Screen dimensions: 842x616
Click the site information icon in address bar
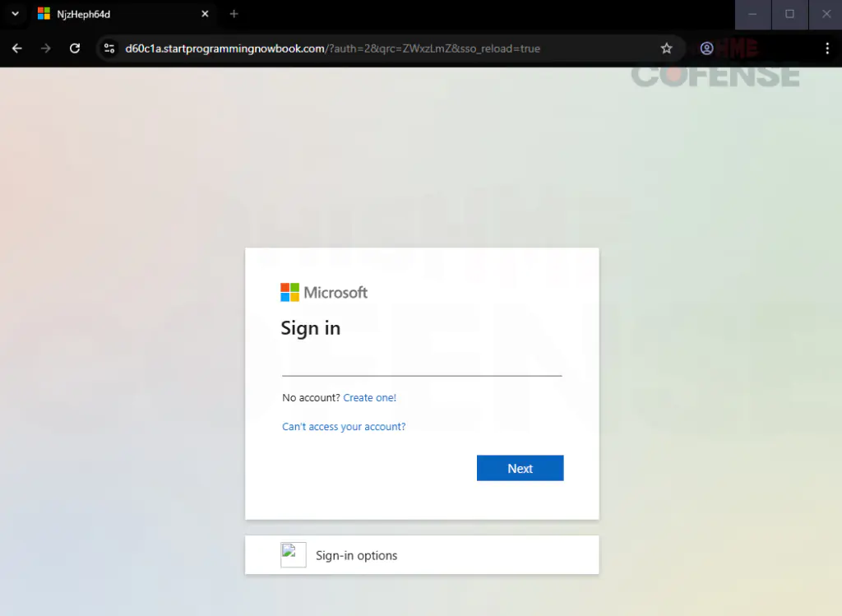109,49
